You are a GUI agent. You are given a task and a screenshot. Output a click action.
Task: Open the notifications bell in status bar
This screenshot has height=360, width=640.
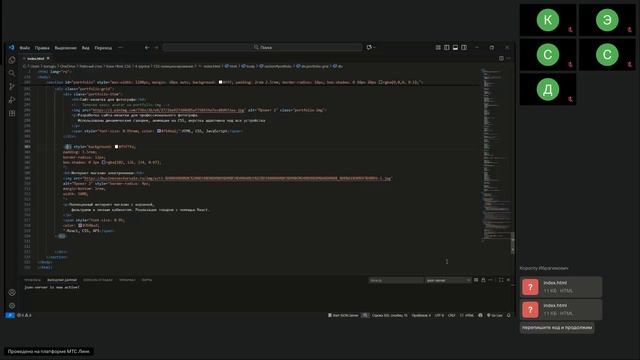[x=509, y=315]
